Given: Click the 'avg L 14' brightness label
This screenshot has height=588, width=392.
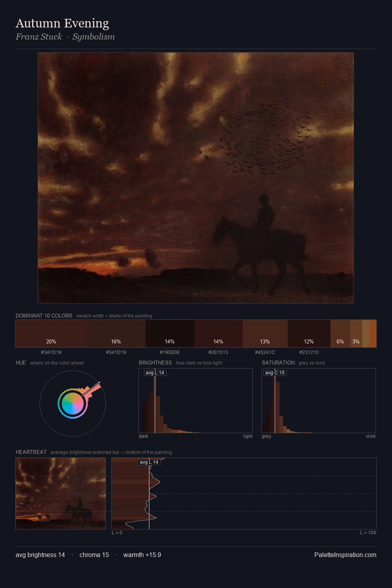Looking at the screenshot, I should click(x=155, y=373).
